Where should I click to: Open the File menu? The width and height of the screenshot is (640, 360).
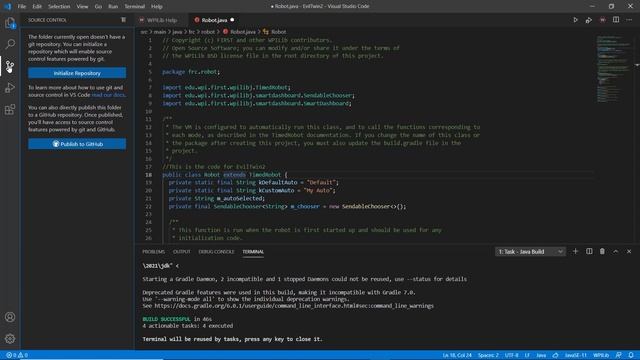pyautogui.click(x=22, y=7)
